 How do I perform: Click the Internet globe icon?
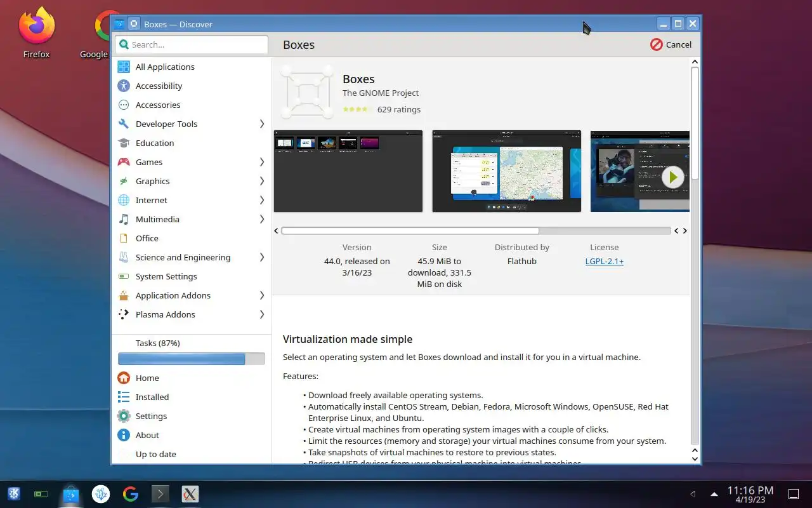click(124, 200)
